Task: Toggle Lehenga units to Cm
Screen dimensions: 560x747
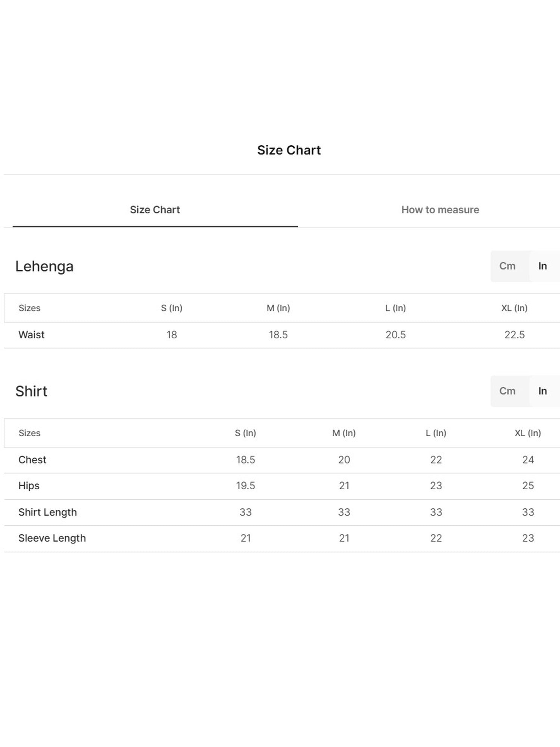Action: point(507,266)
